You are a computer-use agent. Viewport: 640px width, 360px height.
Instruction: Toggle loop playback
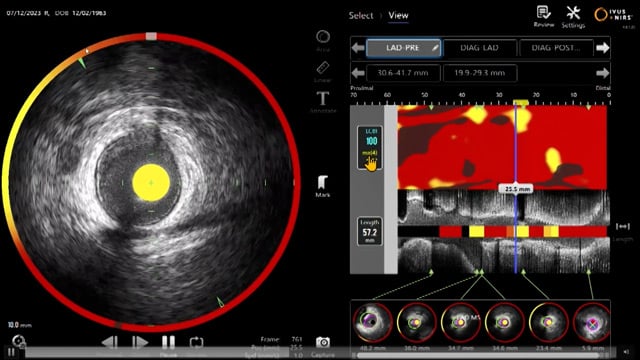coord(196,342)
